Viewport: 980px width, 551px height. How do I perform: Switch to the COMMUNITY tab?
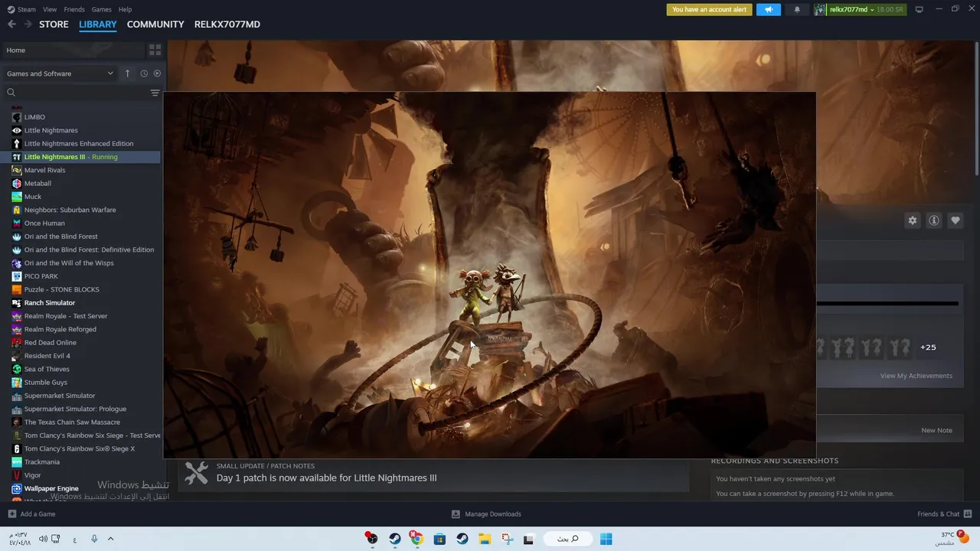(x=155, y=24)
